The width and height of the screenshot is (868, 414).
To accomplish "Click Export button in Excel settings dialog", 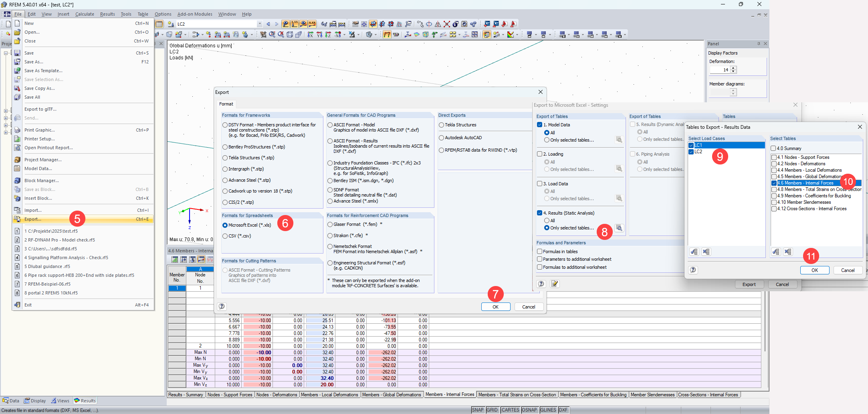I will [749, 284].
